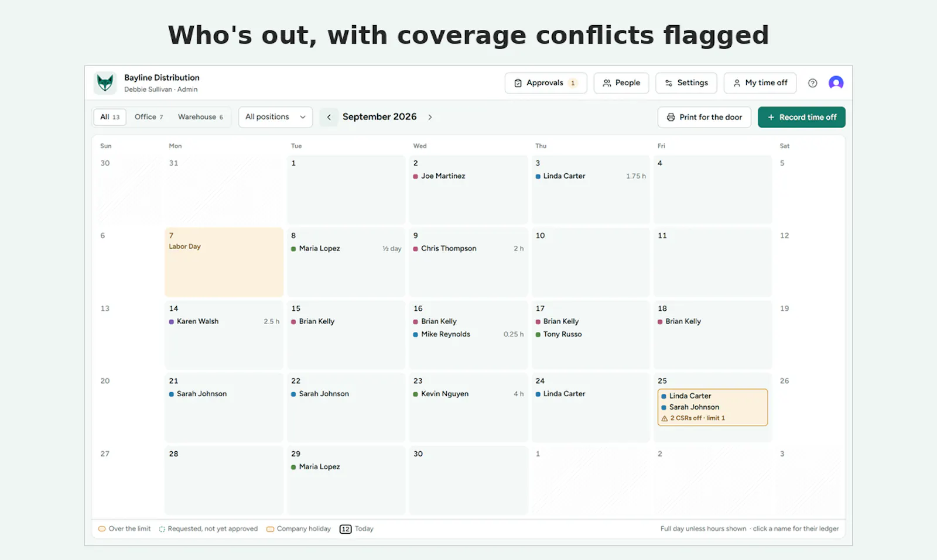Select the Labor Day holiday cell
937x560 pixels.
tap(224, 262)
